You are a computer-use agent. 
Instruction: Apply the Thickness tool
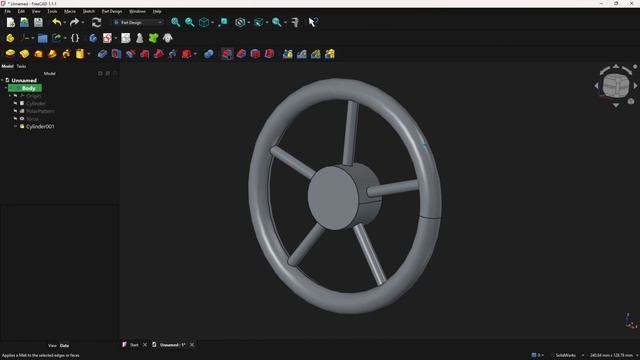(269, 54)
